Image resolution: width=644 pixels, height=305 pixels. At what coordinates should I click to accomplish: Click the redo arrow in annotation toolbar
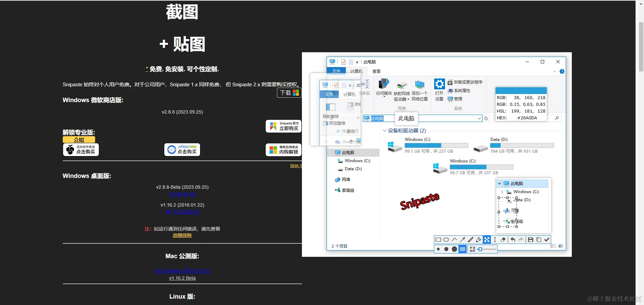coord(521,240)
